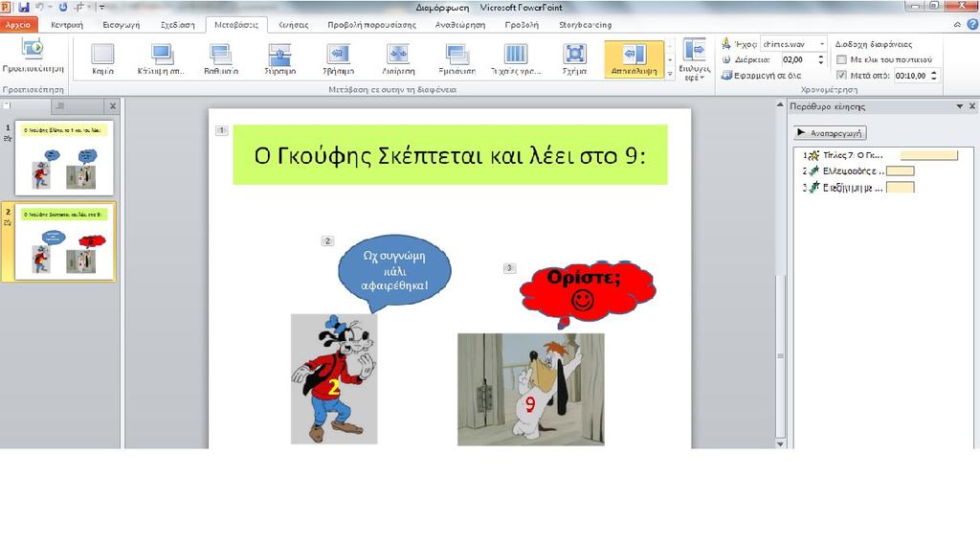Image resolution: width=980 pixels, height=546 pixels.
Task: Apply the Push (Σύρσιμο) transition
Action: coord(279,58)
